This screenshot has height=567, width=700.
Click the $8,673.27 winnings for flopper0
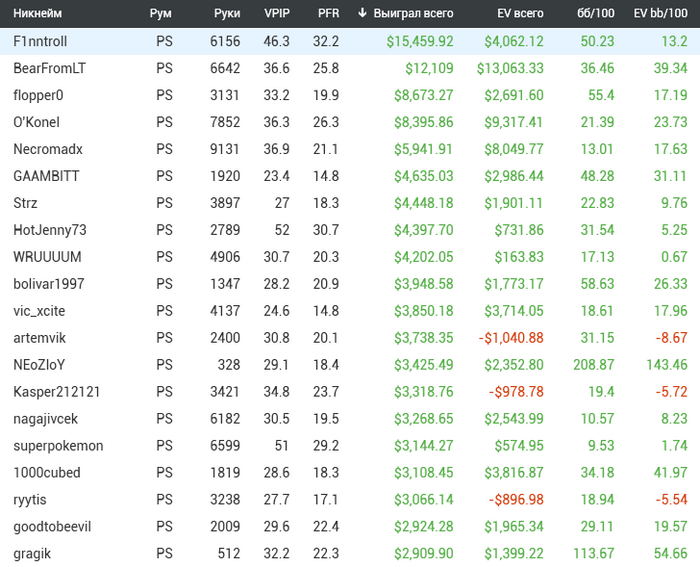tap(424, 96)
